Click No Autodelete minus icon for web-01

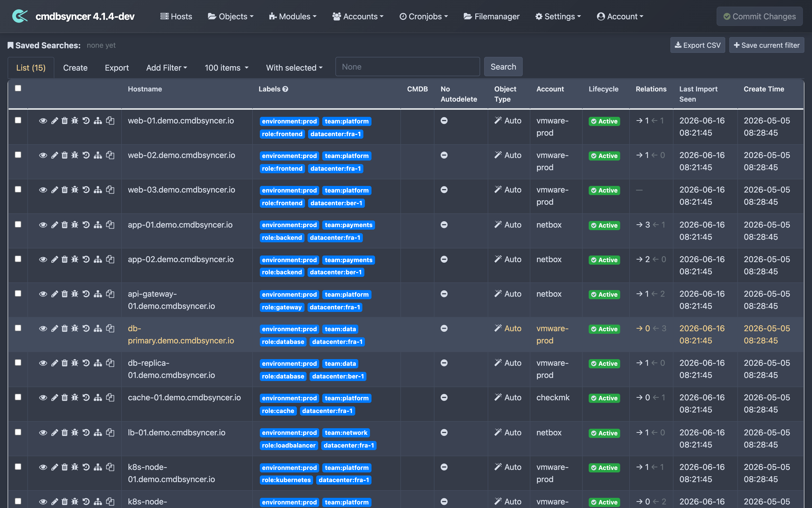[444, 121]
